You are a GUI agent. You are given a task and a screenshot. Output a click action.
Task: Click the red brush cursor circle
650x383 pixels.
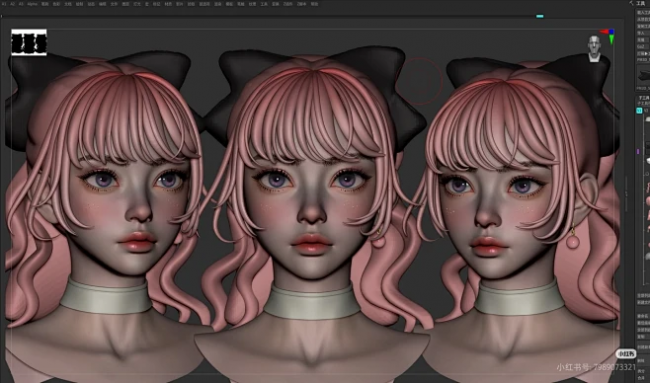coord(420,81)
